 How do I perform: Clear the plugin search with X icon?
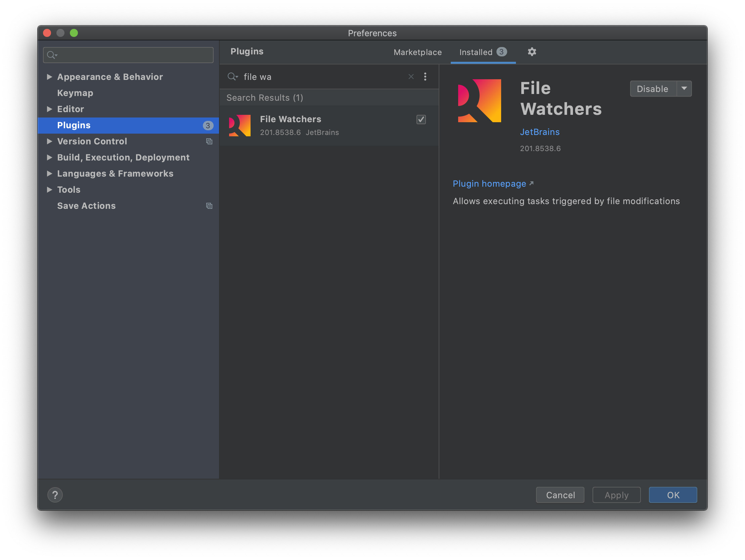(x=411, y=77)
